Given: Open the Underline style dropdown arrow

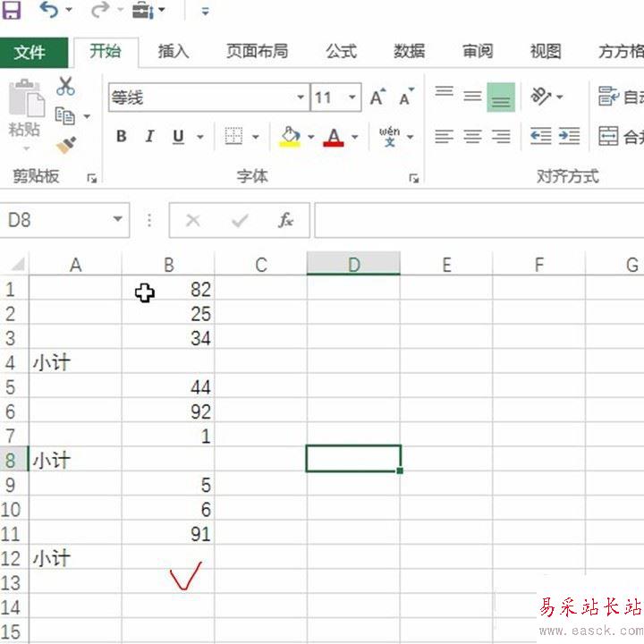Looking at the screenshot, I should [200, 137].
